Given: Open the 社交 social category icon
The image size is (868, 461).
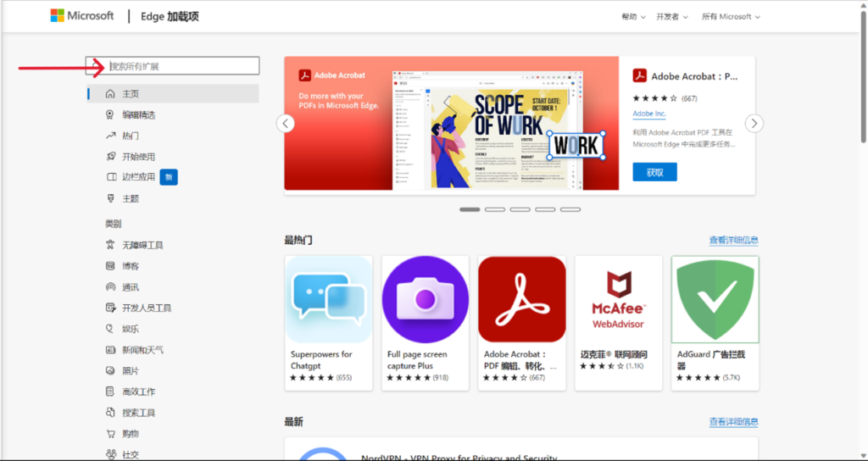Looking at the screenshot, I should (x=110, y=454).
